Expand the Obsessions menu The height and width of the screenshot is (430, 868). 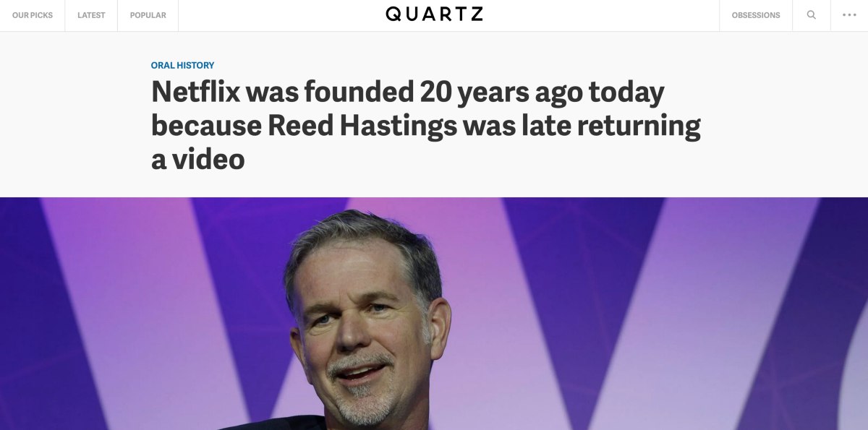(756, 15)
